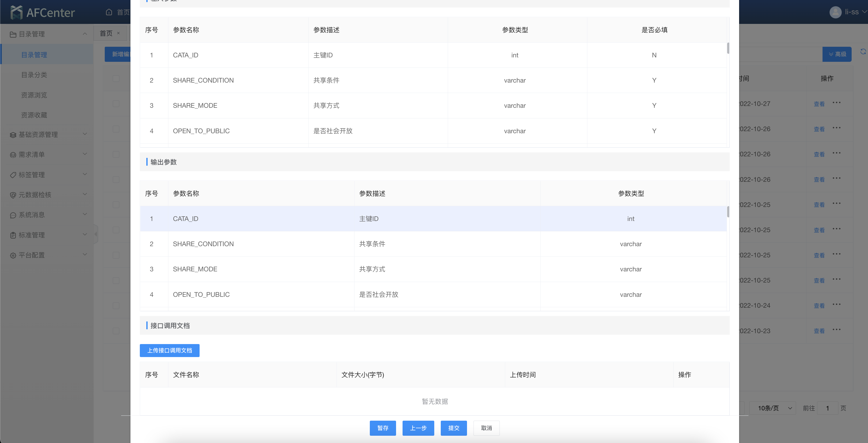
Task: Toggle the table header select-all checkbox
Action: point(116,78)
